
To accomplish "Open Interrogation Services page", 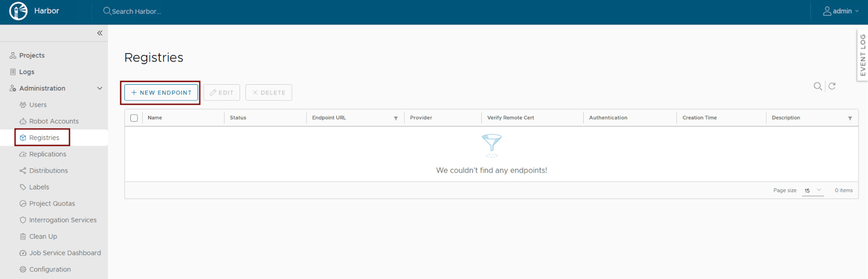I will (63, 220).
